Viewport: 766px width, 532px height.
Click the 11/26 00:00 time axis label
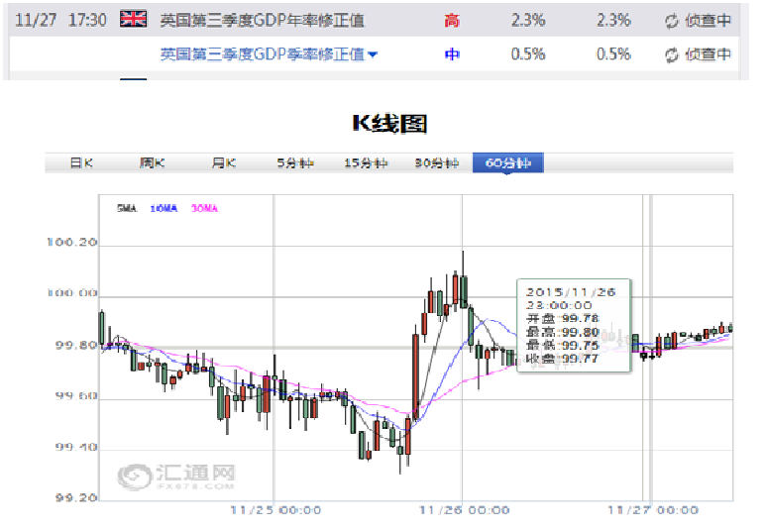[464, 510]
